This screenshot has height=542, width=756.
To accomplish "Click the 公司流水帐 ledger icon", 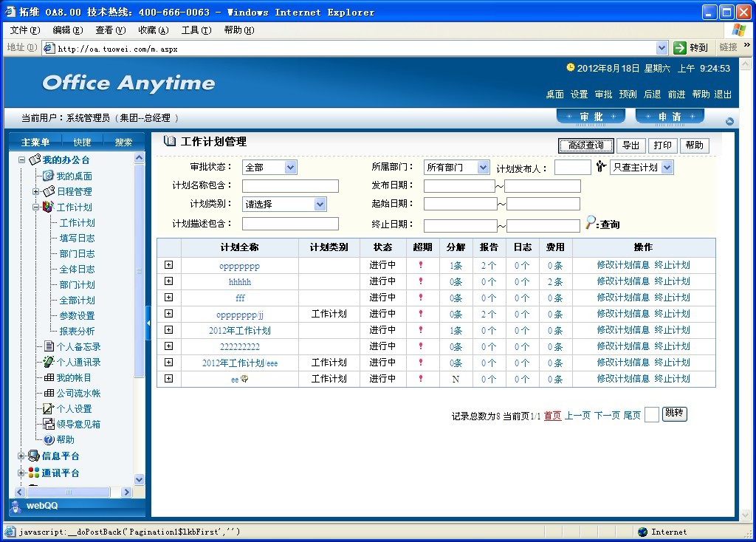I will point(49,393).
